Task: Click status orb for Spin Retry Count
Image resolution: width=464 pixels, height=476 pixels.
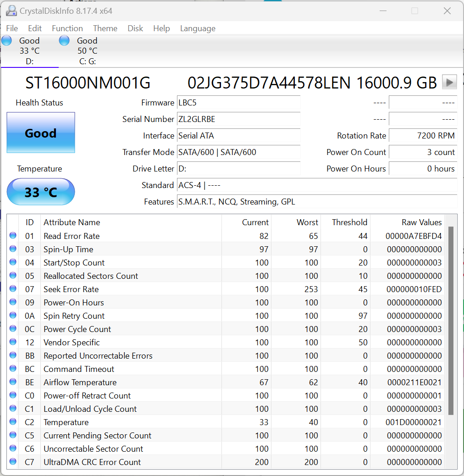Action: click(13, 315)
